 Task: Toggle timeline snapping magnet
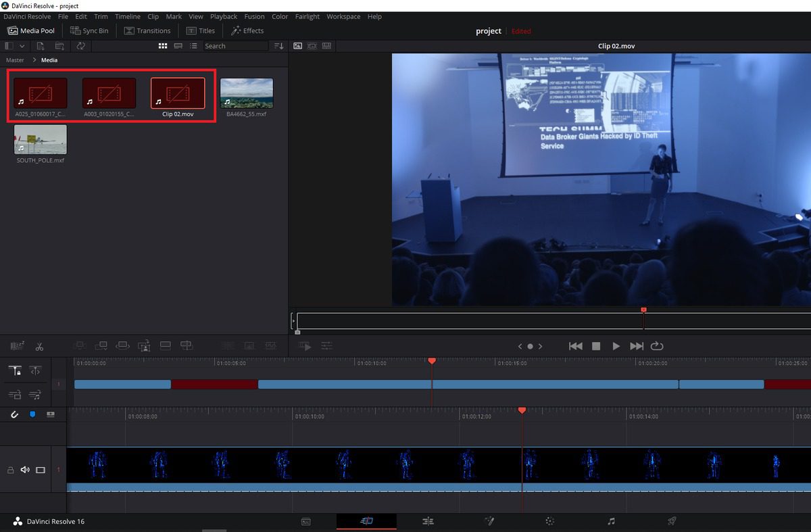(14, 414)
